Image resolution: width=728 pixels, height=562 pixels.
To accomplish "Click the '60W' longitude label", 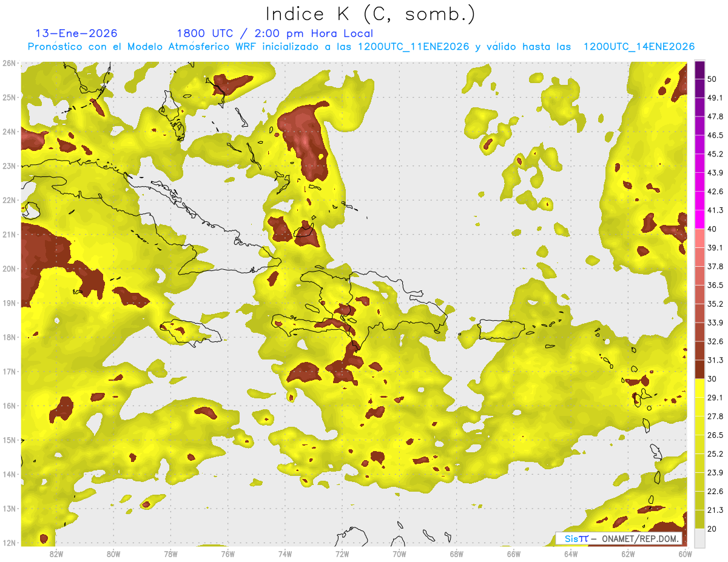I will (686, 554).
